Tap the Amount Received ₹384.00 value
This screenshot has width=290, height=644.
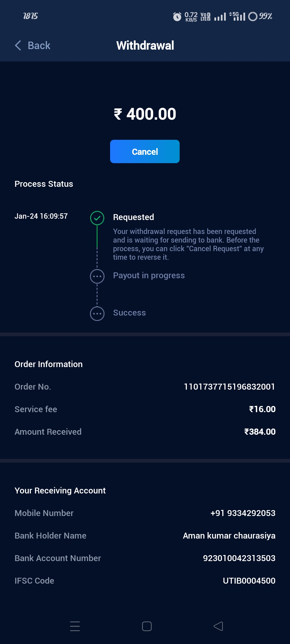[x=260, y=432]
